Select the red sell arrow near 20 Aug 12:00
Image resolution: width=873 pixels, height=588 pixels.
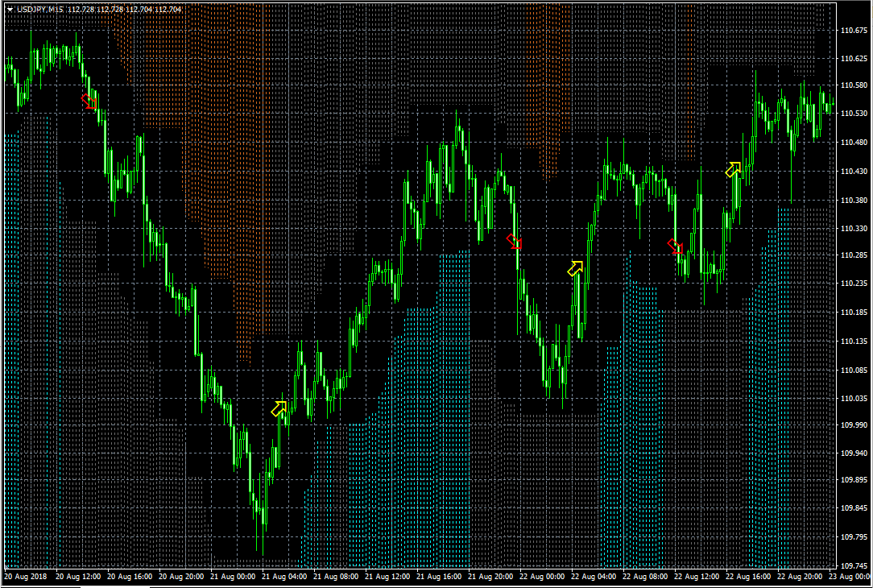[89, 101]
